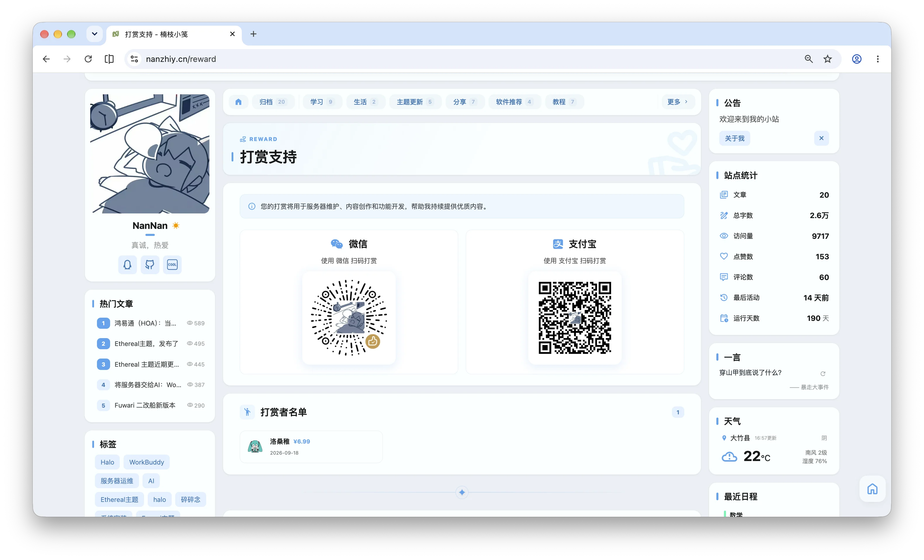Open the QQ contact icon under NanNan
The image size is (924, 560).
(128, 265)
